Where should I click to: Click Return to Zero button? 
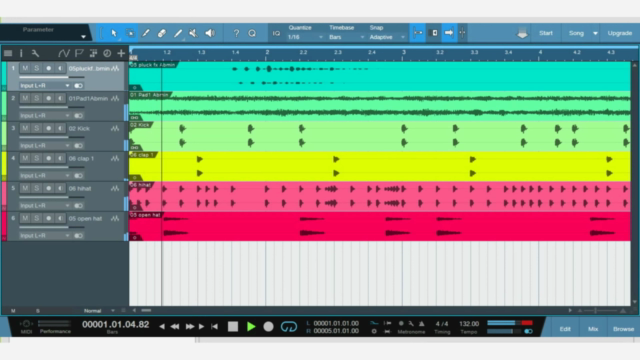214,327
